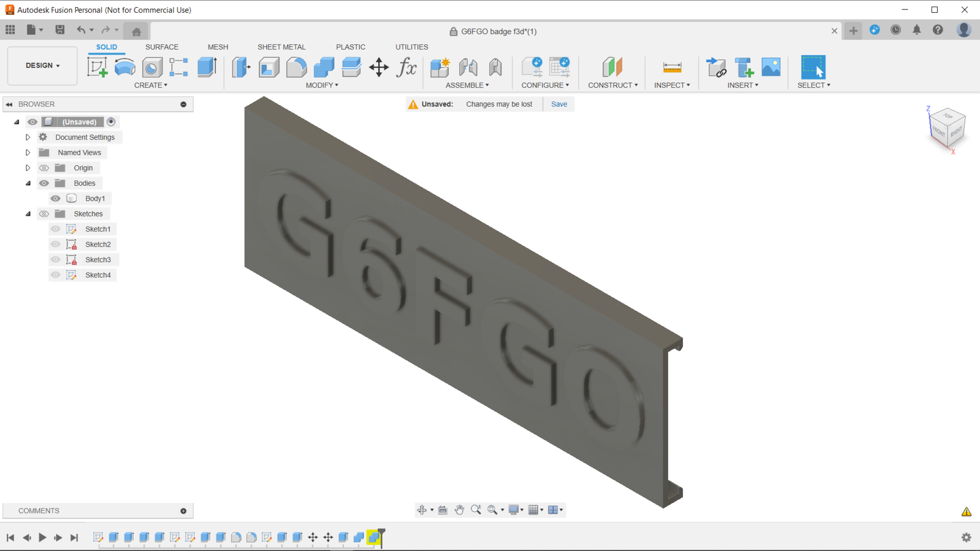
Task: Switch to the SHEET METAL tab
Action: 281,47
